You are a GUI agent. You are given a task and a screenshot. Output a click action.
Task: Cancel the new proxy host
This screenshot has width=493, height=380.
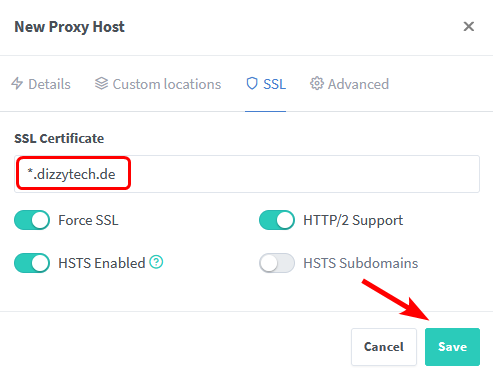pos(384,347)
